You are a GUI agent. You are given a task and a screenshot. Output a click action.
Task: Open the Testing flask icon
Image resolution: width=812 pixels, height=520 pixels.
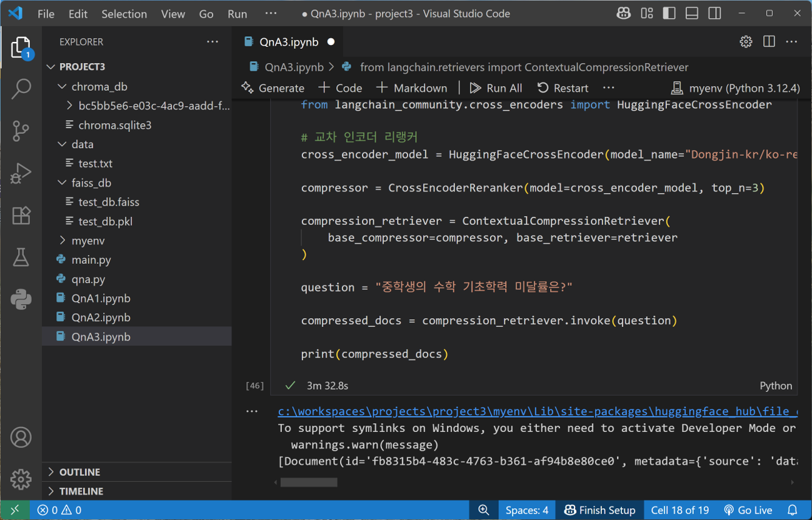click(21, 257)
